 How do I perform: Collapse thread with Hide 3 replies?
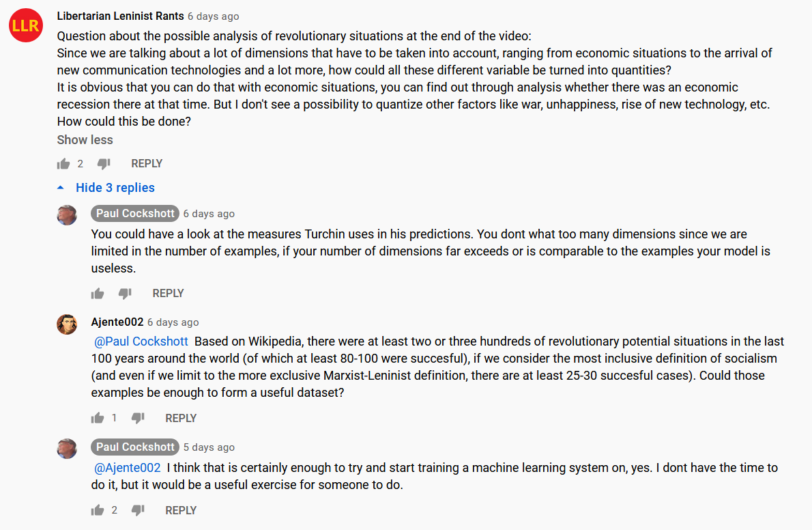click(x=115, y=188)
